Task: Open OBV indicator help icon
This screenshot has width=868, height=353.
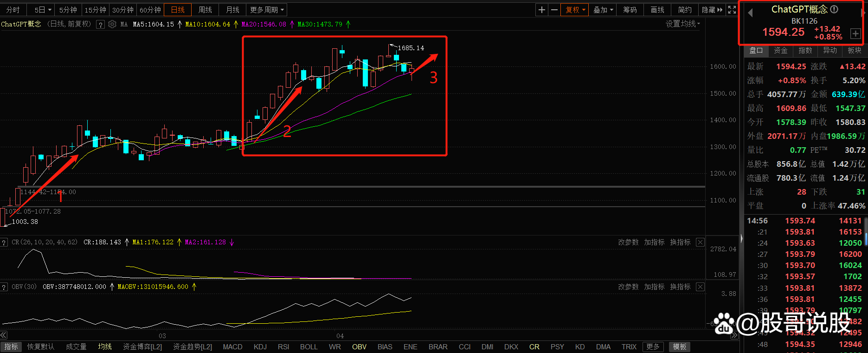Action: 4,287
